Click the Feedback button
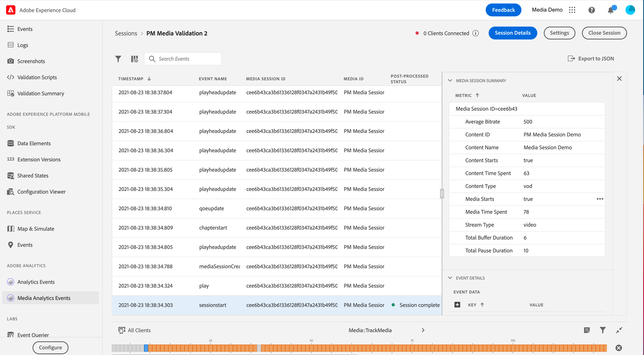The width and height of the screenshot is (644, 355). click(x=503, y=10)
